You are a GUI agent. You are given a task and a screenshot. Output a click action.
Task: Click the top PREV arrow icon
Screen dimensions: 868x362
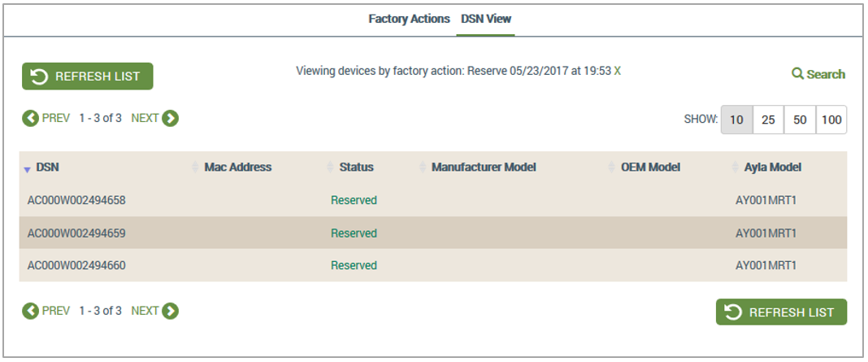30,118
